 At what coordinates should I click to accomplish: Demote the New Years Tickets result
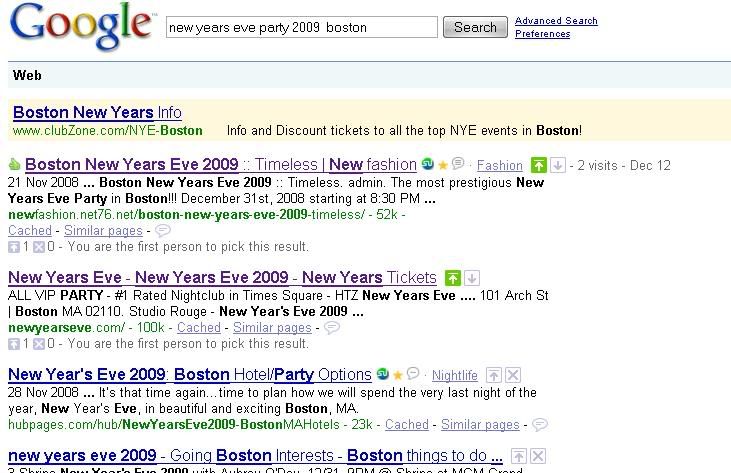472,278
